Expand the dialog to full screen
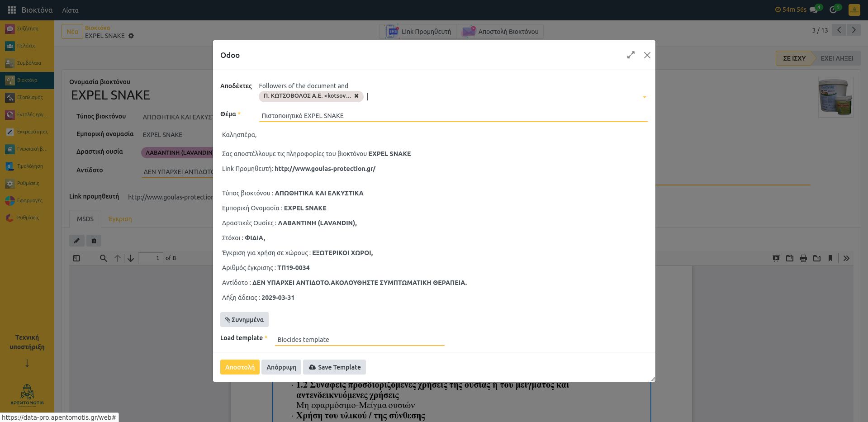868x422 pixels. tap(631, 55)
